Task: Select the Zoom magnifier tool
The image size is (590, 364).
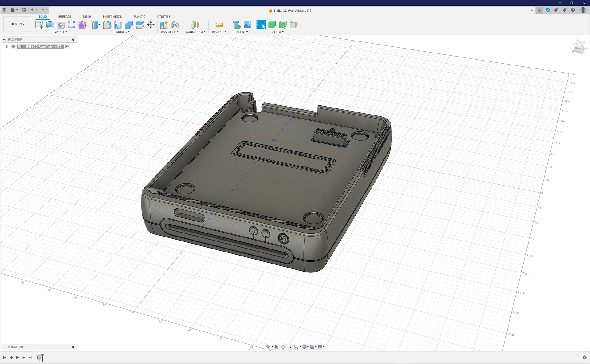Action: (289, 346)
